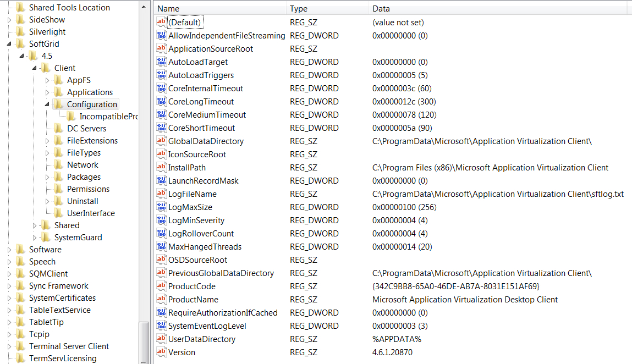Select the Sync Framework key
This screenshot has height=364, width=632.
(58, 286)
